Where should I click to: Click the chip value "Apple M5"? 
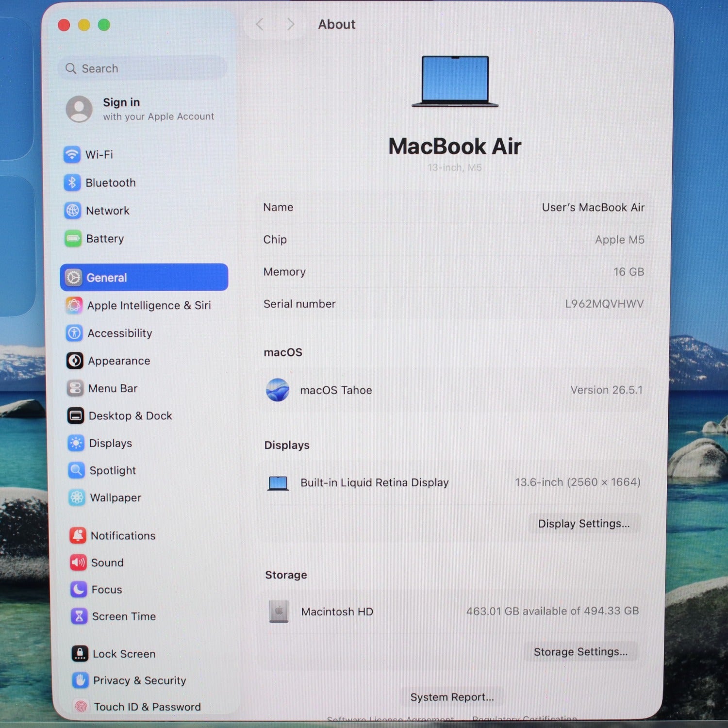click(620, 240)
